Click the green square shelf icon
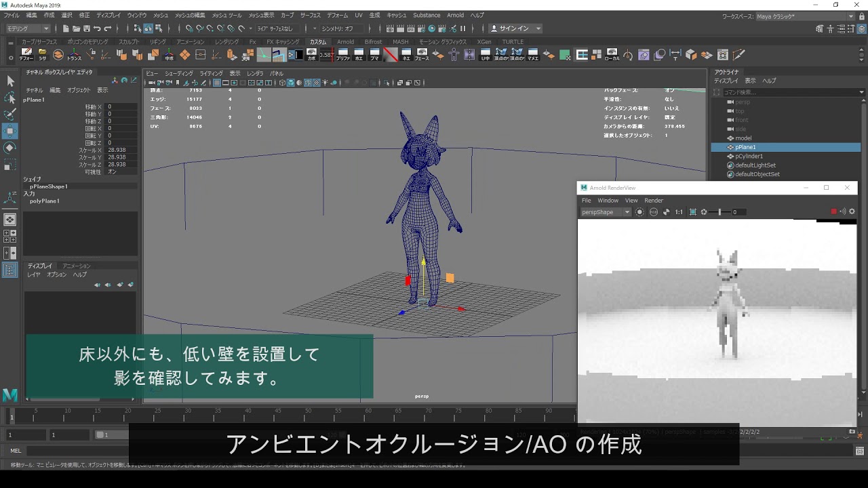The image size is (868, 488). (x=565, y=55)
